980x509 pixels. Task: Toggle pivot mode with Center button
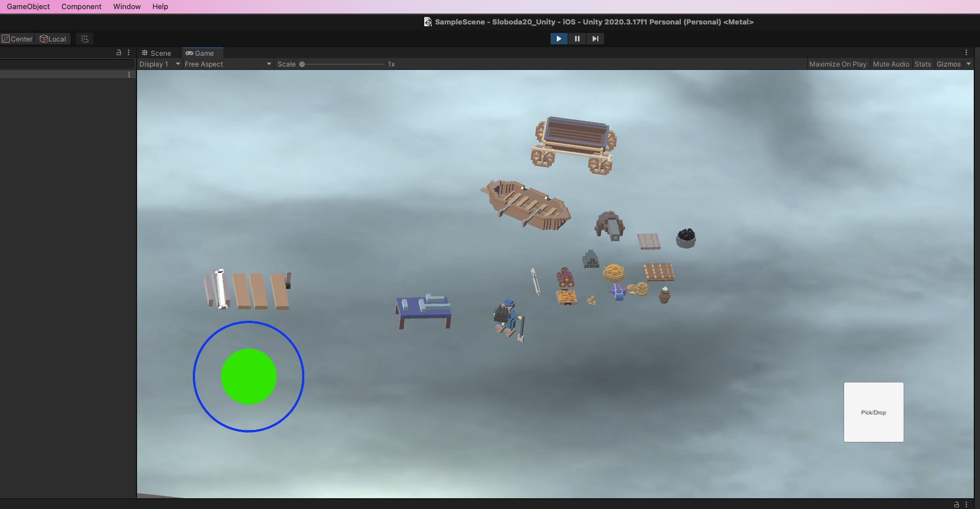18,39
